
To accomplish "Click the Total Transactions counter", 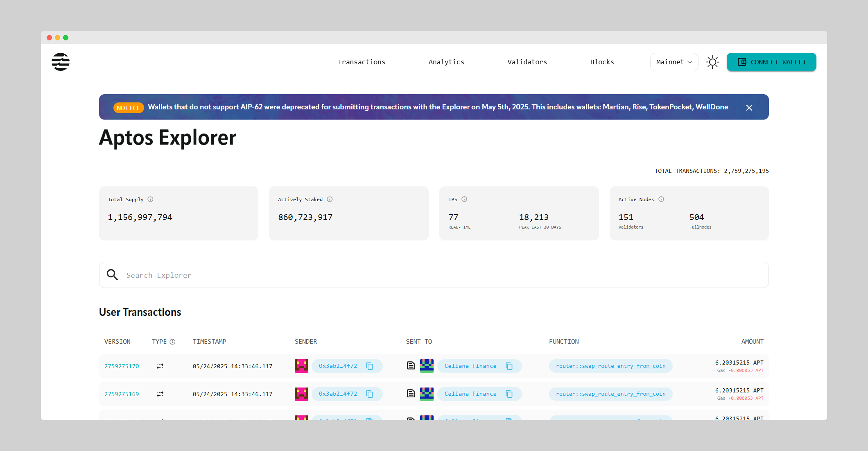I will pyautogui.click(x=712, y=171).
